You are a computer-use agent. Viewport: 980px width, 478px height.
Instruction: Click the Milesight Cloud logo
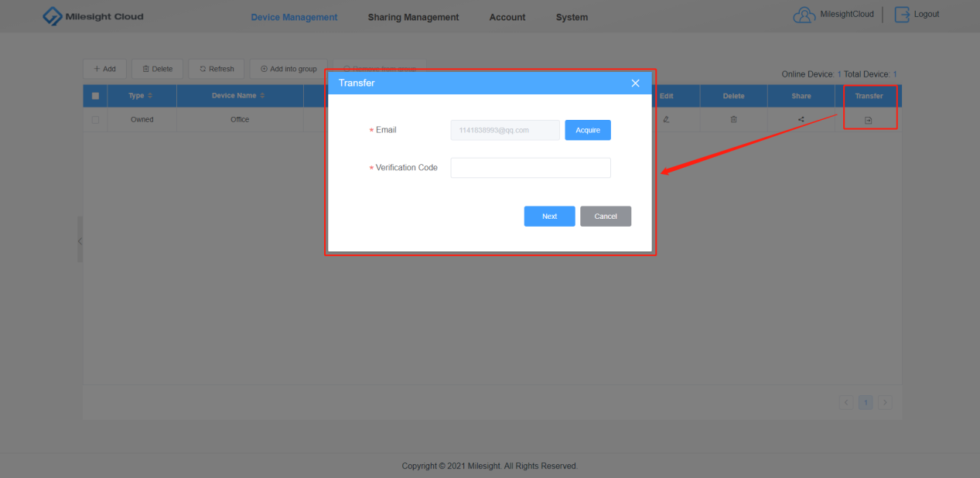(93, 16)
